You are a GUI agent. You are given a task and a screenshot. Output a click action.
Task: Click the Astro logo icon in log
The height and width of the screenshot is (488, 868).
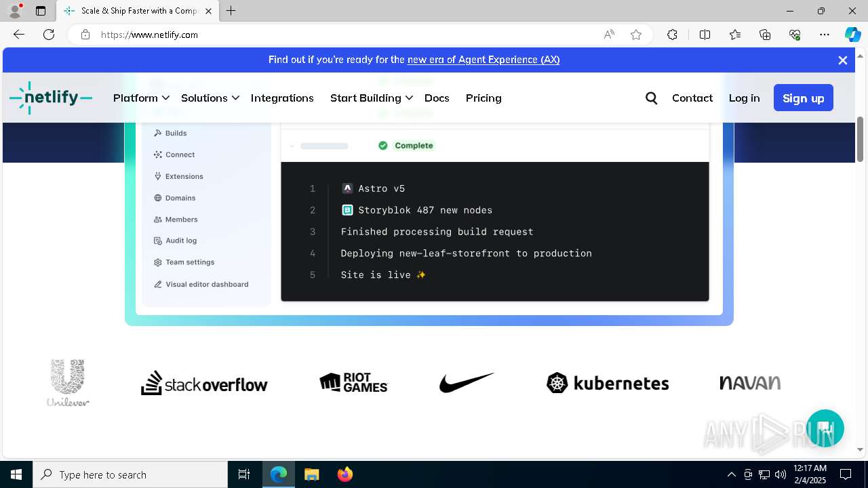pyautogui.click(x=347, y=188)
